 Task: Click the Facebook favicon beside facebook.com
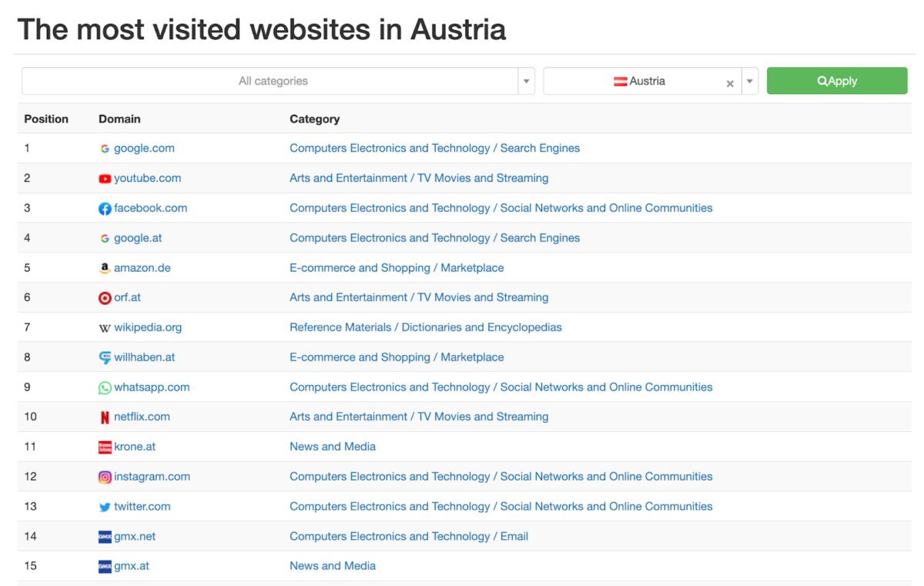click(x=105, y=209)
